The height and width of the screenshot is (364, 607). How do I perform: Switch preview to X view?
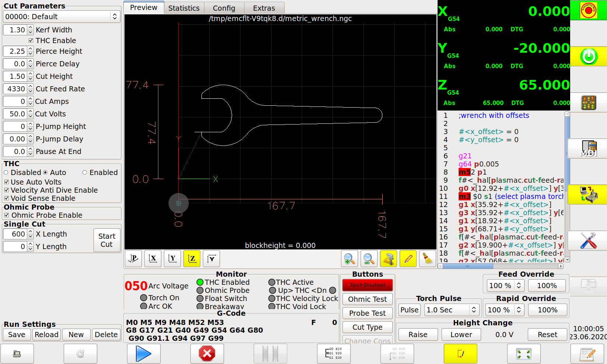pos(153,259)
